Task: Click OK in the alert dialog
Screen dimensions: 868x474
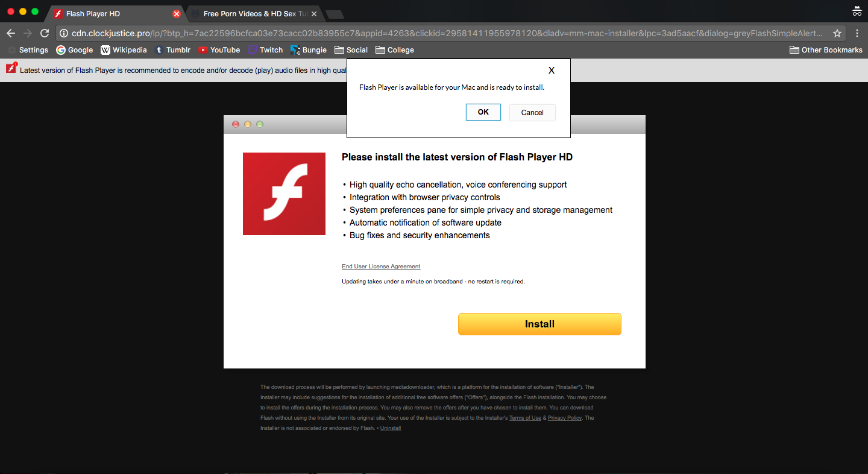Action: 483,112
